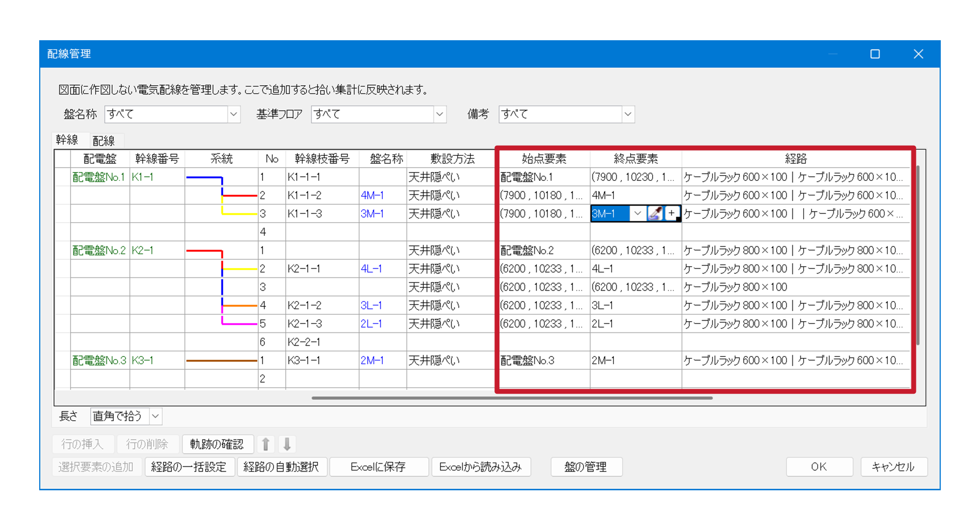Move the selected row up with the arrow icon

click(x=266, y=444)
